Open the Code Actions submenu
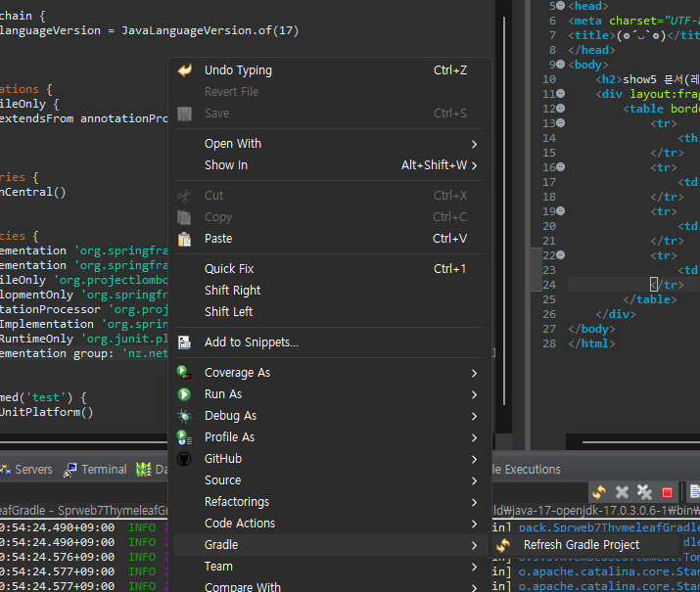 click(x=330, y=524)
